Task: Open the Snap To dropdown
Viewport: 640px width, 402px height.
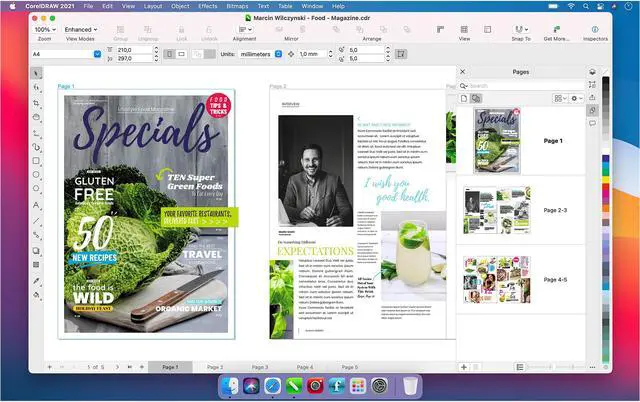Action: 521,29
